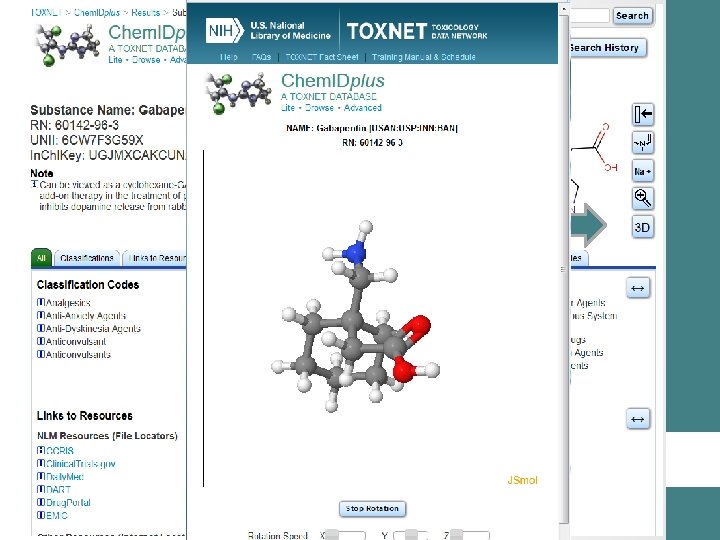This screenshot has height=540, width=720.
Task: Open the DART resource link
Action: click(58, 489)
